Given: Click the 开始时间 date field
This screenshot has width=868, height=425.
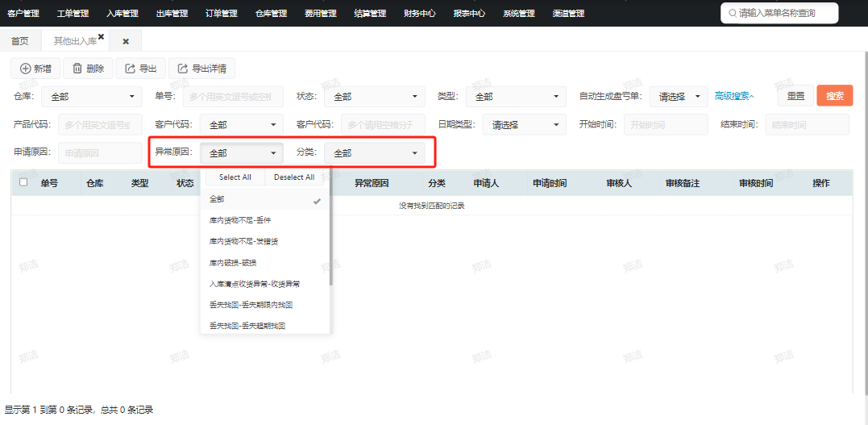Looking at the screenshot, I should (x=666, y=125).
